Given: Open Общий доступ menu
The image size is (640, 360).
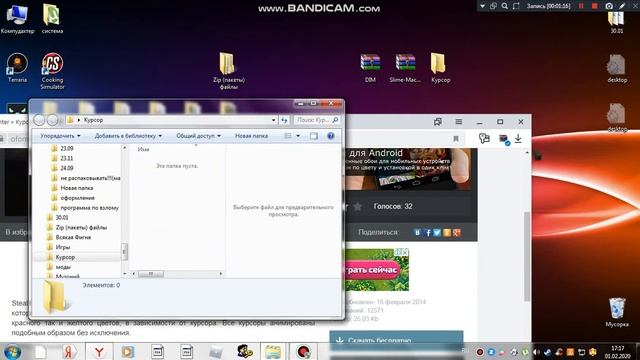Looking at the screenshot, I should (198, 136).
